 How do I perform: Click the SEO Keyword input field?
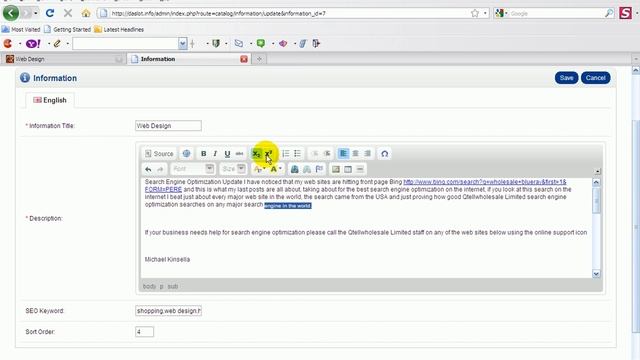pos(168,311)
